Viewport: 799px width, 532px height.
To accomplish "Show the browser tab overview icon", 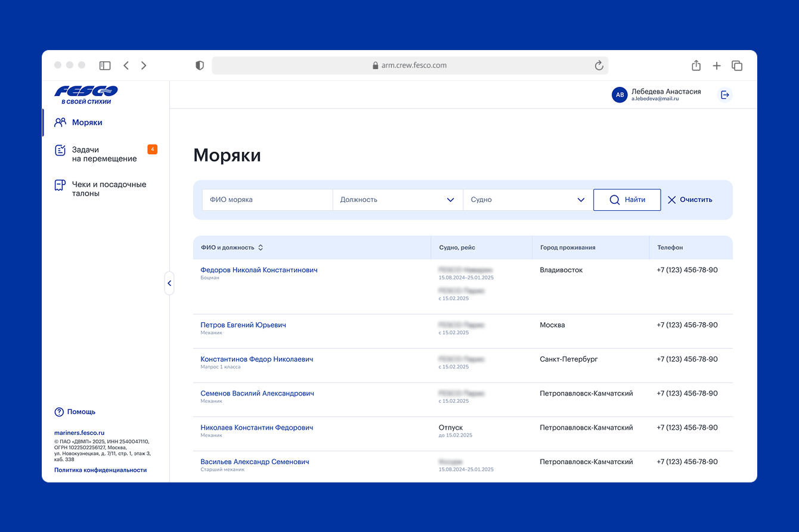I will click(737, 66).
